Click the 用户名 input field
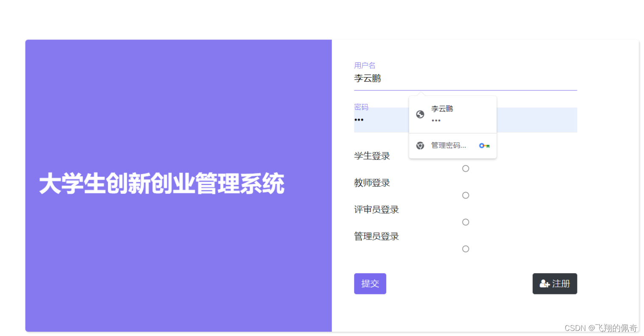644x336 pixels. [465, 79]
